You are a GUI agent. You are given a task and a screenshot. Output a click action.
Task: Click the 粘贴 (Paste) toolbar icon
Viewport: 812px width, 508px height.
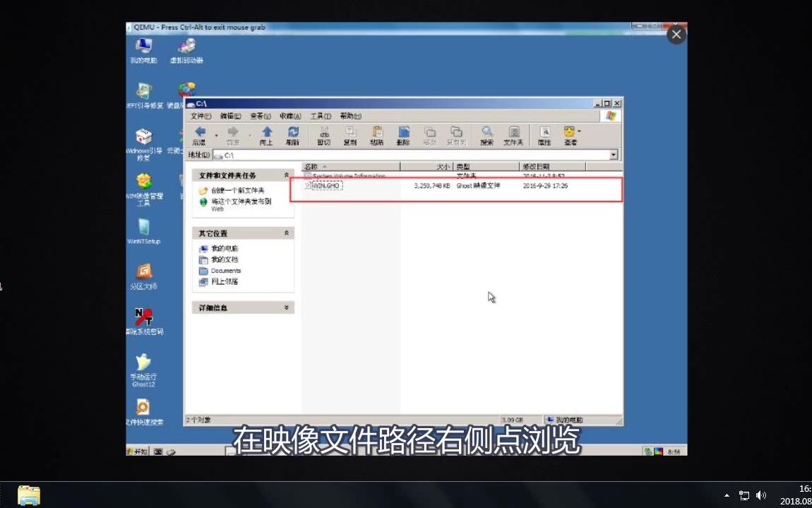[376, 134]
